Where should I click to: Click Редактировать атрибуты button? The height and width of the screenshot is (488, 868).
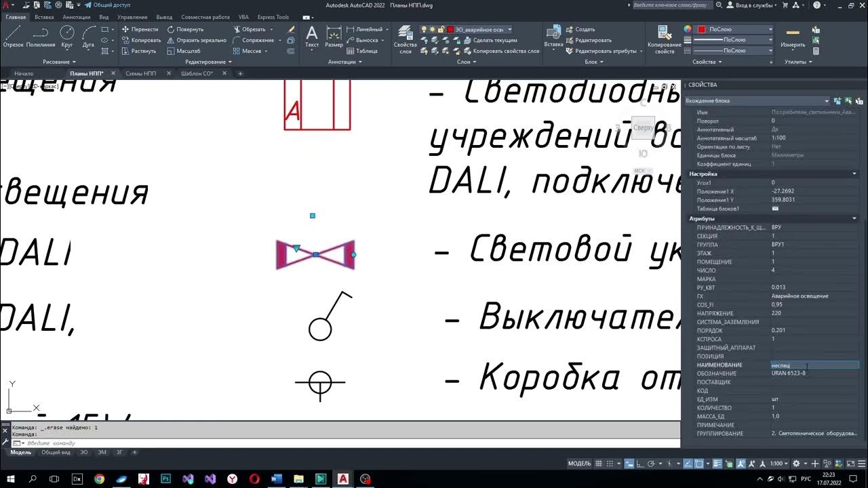click(x=601, y=51)
